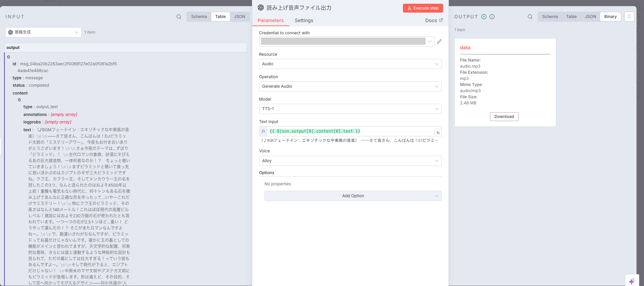Select the Schema view in the OUTPUT panel
This screenshot has height=286, width=644.
[x=550, y=17]
